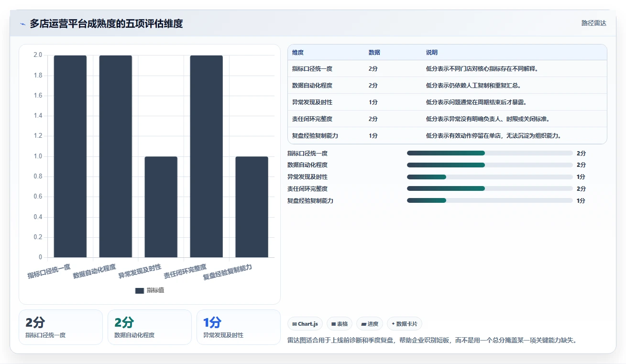Screen dimensions: 626x364
Task: Click description 低分表示仍依赖人工复制和重复汇总。
Action: click(x=473, y=86)
